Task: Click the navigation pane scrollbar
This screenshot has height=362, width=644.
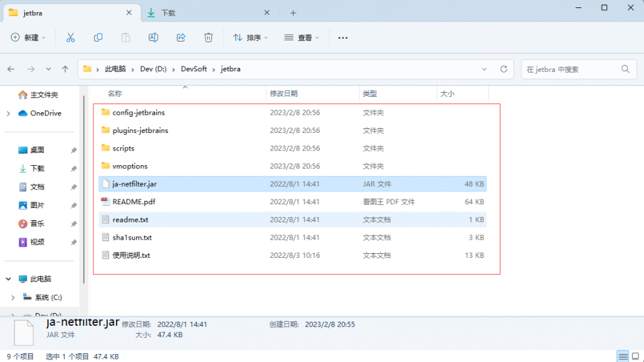Action: click(83, 189)
